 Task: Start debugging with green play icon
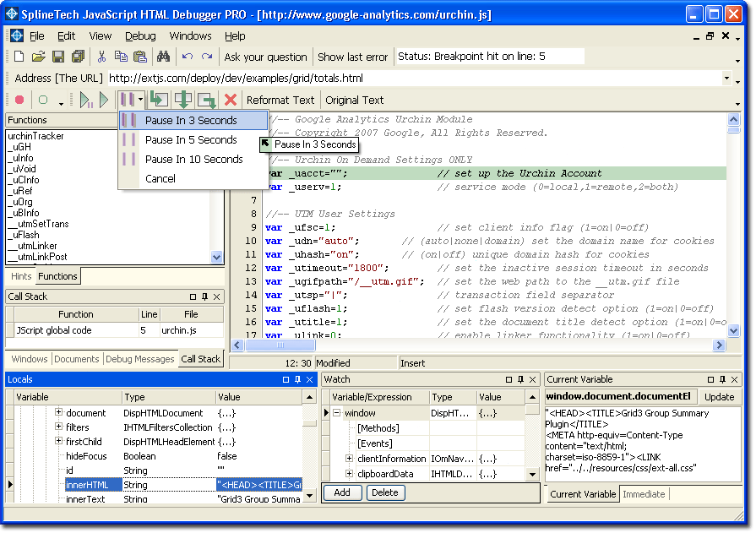coord(104,100)
